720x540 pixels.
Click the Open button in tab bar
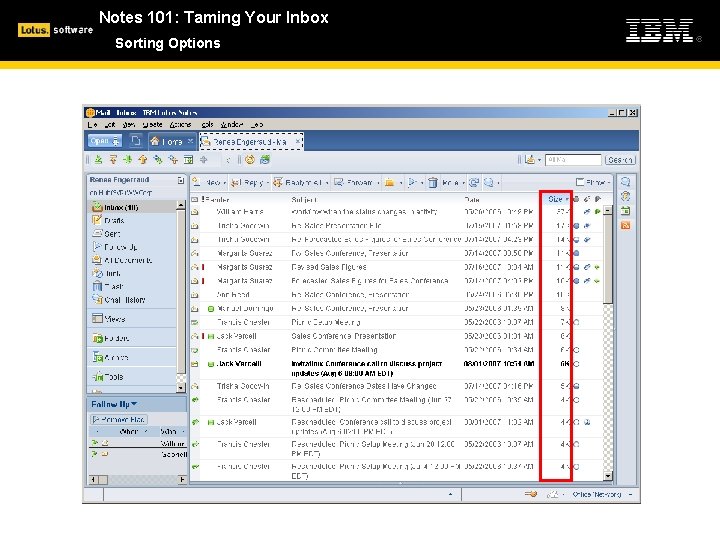click(x=105, y=141)
